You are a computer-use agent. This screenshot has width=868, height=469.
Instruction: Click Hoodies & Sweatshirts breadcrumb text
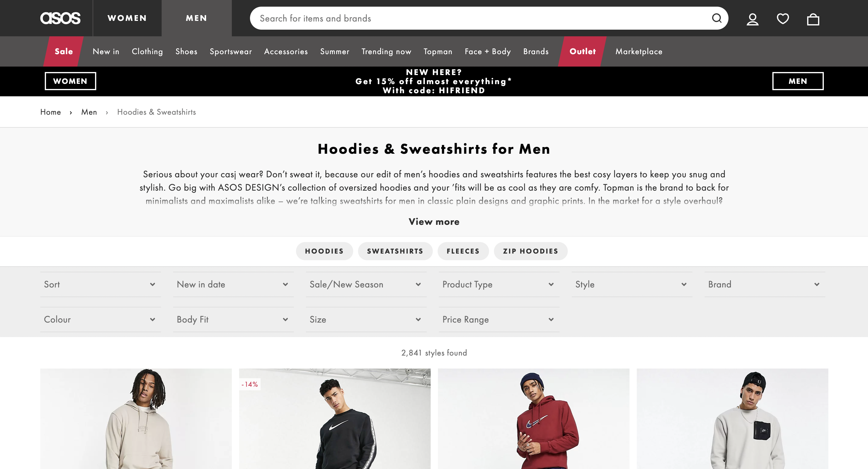156,112
